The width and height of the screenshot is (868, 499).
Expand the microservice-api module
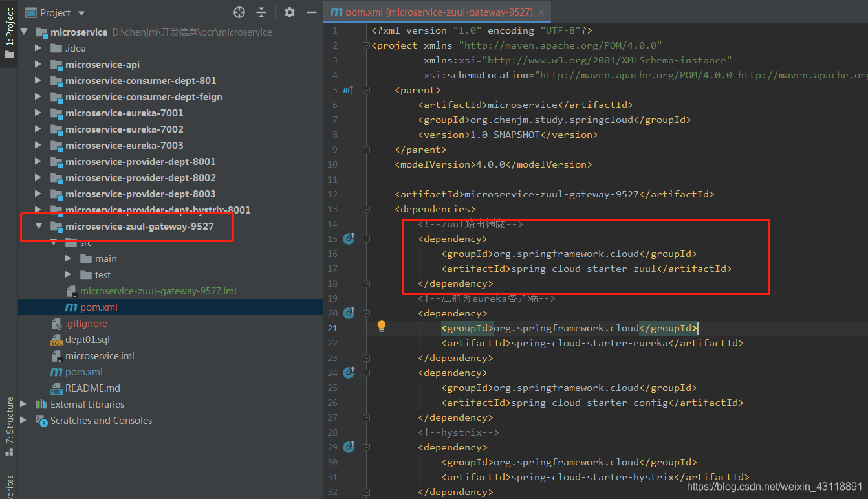click(x=38, y=65)
